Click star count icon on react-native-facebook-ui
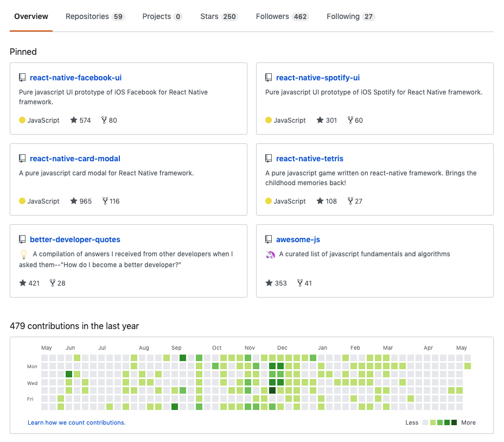Screen dimensions: 504x442 coord(74,120)
